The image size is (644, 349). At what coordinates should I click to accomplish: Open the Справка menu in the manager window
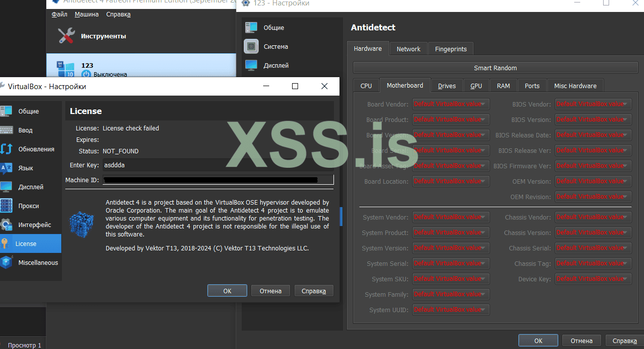point(118,14)
